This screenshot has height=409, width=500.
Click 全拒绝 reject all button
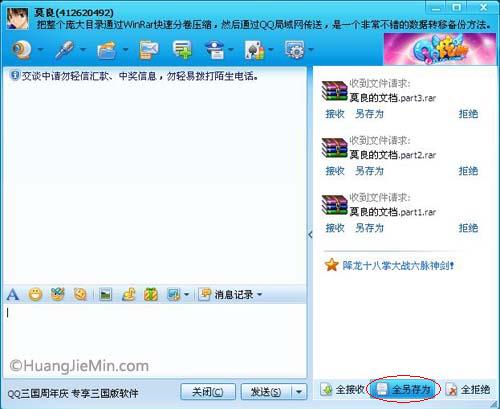tap(468, 389)
